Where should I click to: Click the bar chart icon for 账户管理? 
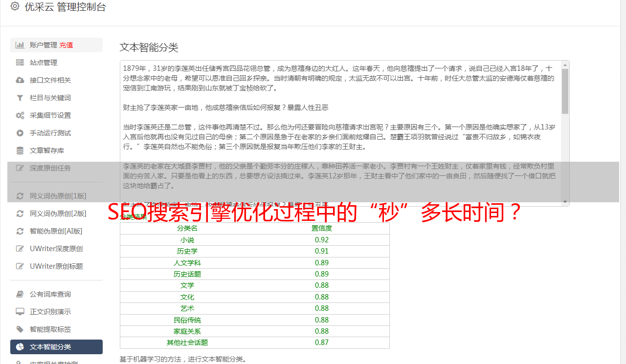point(20,45)
